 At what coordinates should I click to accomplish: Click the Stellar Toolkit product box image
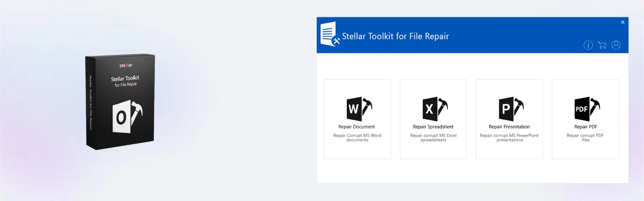[120, 102]
